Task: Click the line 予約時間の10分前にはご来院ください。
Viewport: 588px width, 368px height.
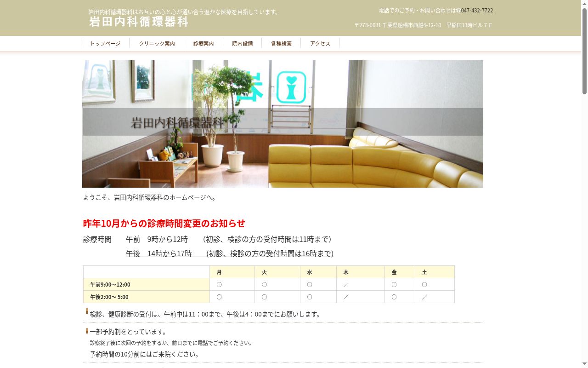Action: (145, 354)
